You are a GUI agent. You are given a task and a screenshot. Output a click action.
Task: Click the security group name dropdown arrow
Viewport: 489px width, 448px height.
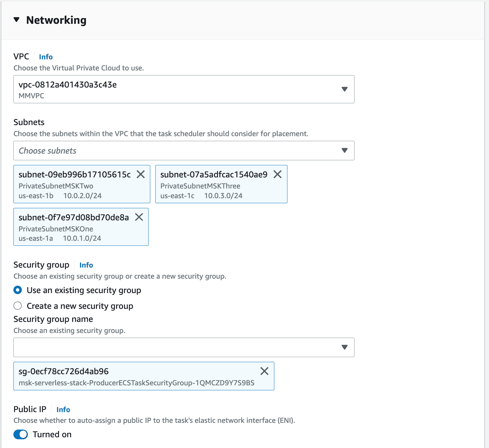click(x=344, y=347)
